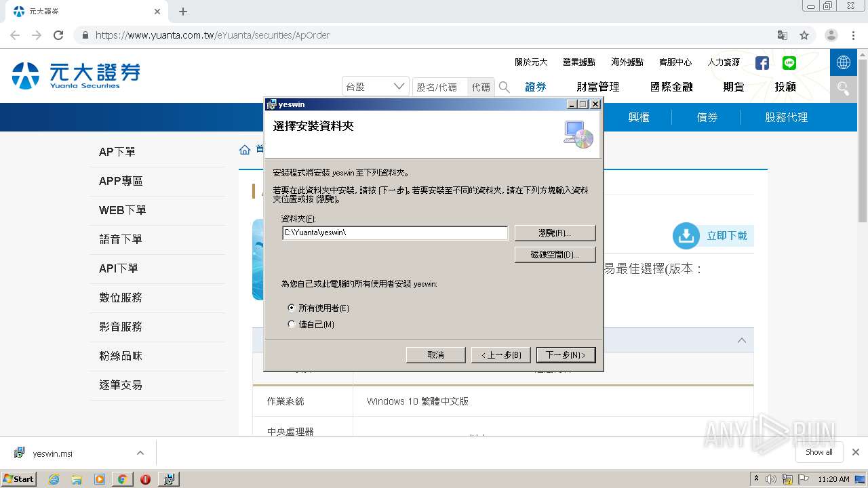Image resolution: width=868 pixels, height=488 pixels.
Task: Close the downloads bar
Action: click(x=856, y=452)
